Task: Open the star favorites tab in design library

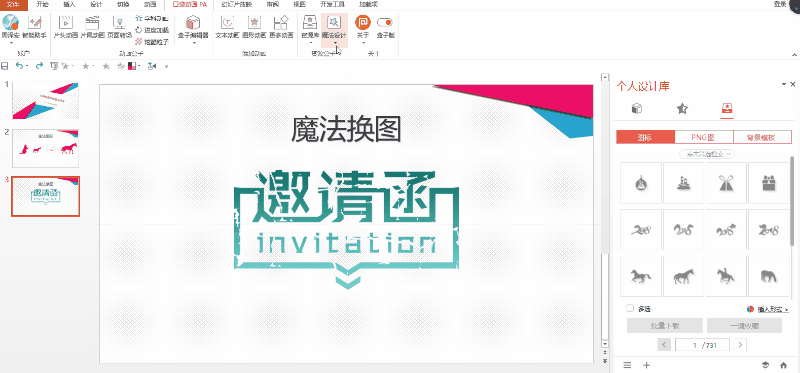Action: (x=682, y=108)
